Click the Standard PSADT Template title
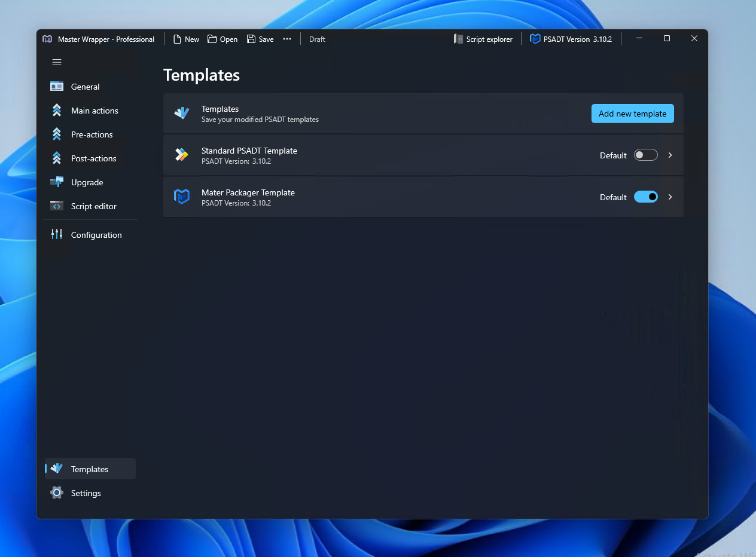The height and width of the screenshot is (557, 756). coord(249,151)
